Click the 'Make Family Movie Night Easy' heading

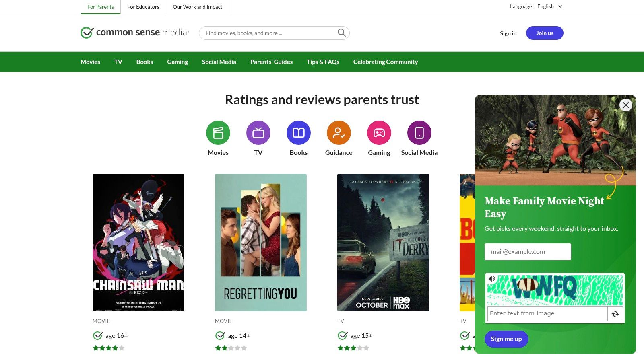(x=544, y=207)
